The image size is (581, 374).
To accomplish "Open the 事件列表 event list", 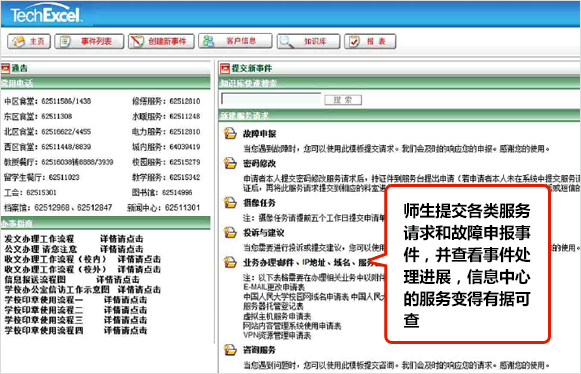I will [89, 41].
